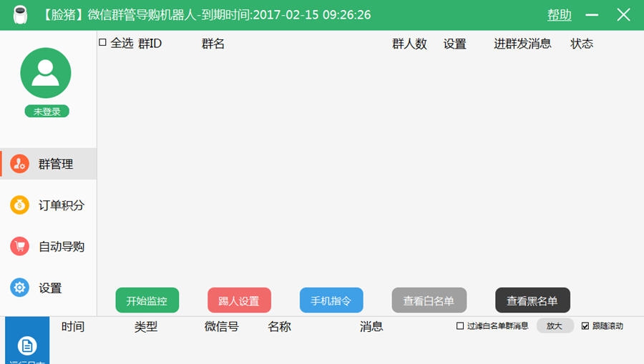The height and width of the screenshot is (364, 644).
Task: Open the 帮助 help link
Action: [560, 15]
